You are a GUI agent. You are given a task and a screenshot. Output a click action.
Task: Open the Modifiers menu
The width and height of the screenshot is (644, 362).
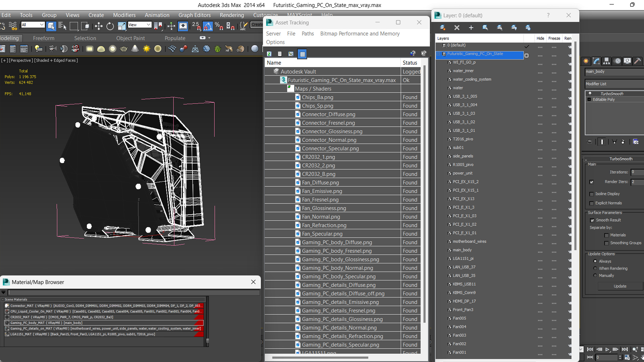point(124,15)
